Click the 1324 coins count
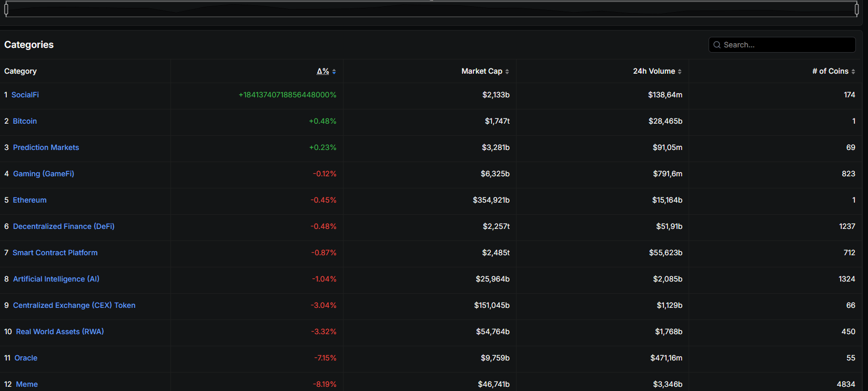Screen dimensions: 868x391 [847, 279]
